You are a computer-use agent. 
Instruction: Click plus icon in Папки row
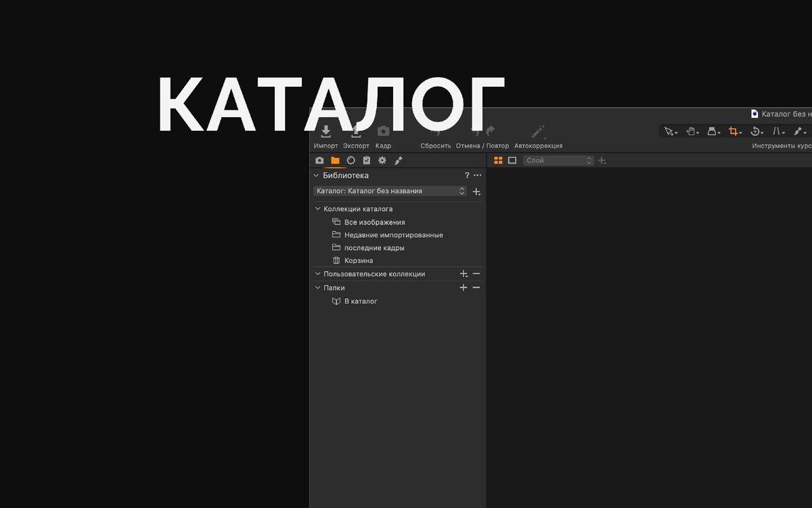point(464,288)
